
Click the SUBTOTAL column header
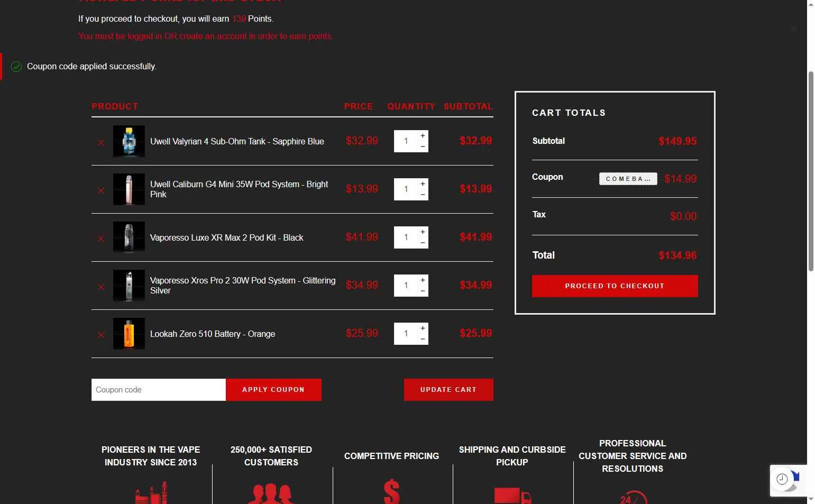468,106
